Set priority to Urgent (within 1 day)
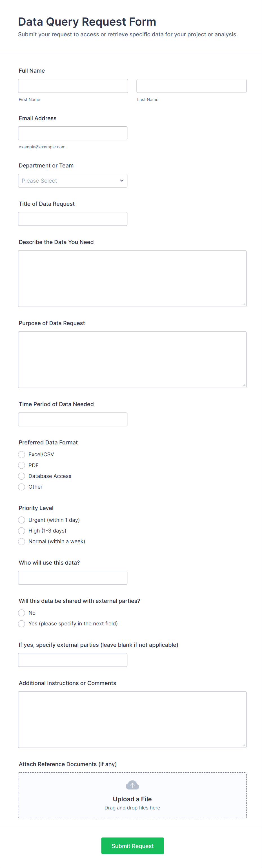Screen dimensions: 262x868 click(22, 520)
